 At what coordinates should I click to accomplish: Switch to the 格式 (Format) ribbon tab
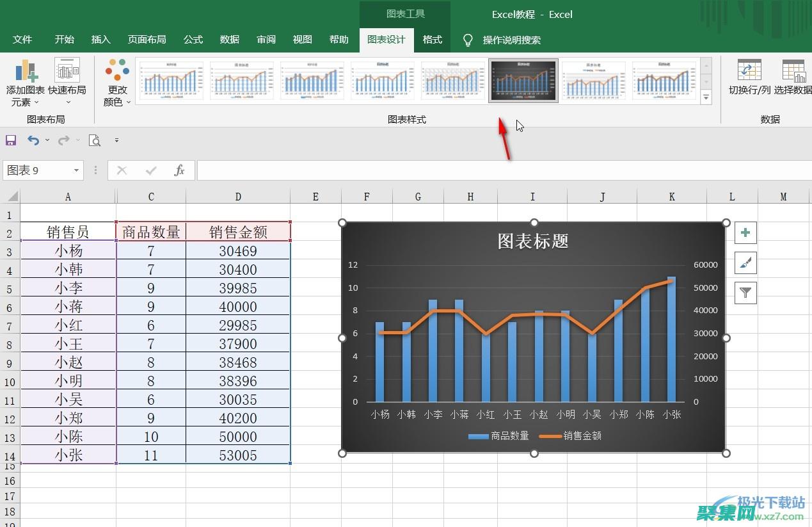(x=432, y=40)
